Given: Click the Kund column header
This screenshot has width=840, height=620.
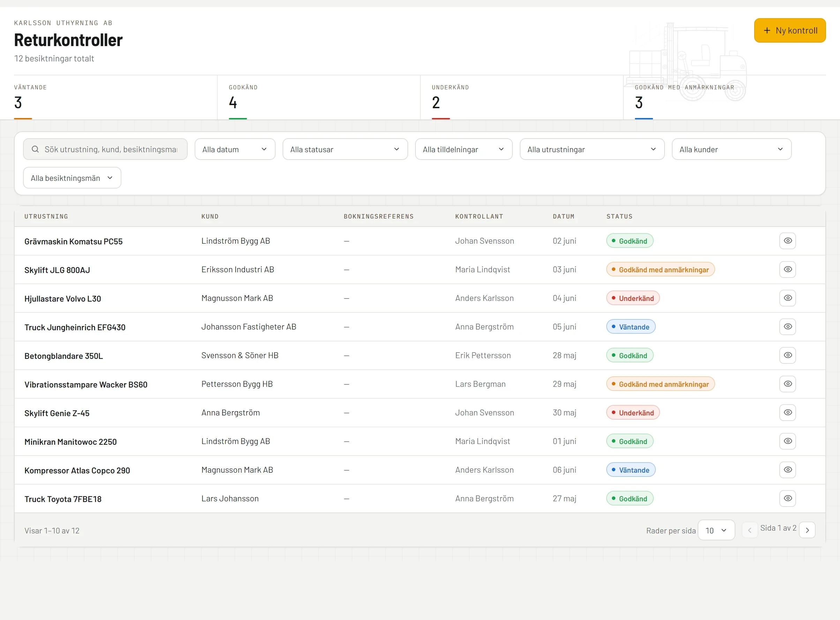Looking at the screenshot, I should point(210,216).
